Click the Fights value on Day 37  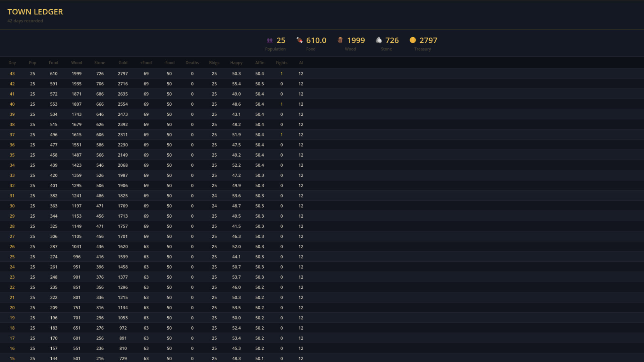pyautogui.click(x=281, y=135)
